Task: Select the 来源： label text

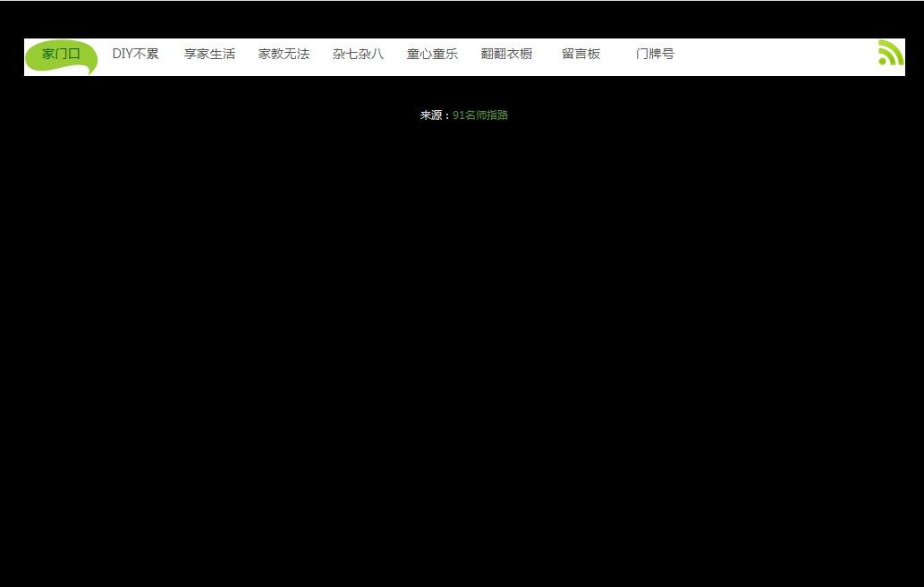Action: click(436, 115)
